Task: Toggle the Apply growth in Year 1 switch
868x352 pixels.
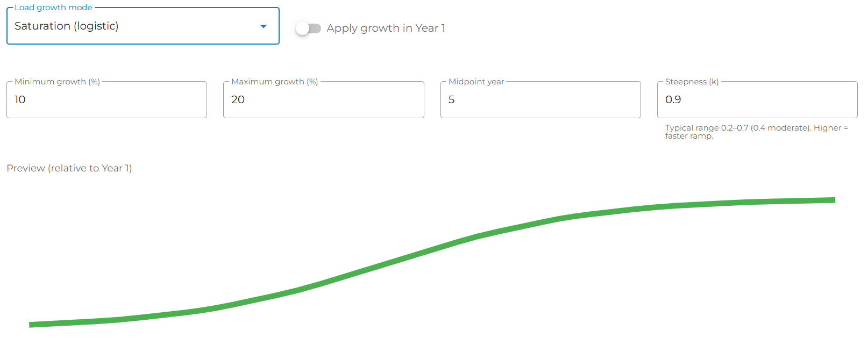Action: pyautogui.click(x=308, y=28)
